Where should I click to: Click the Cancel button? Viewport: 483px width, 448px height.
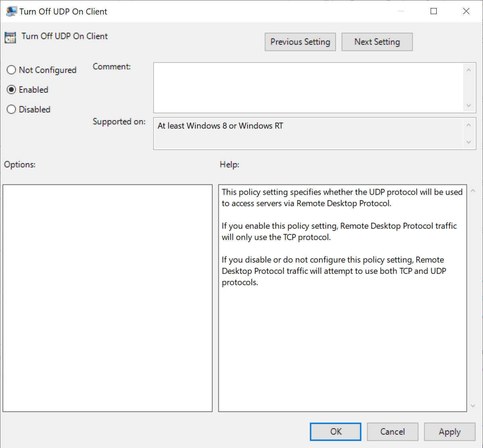392,431
